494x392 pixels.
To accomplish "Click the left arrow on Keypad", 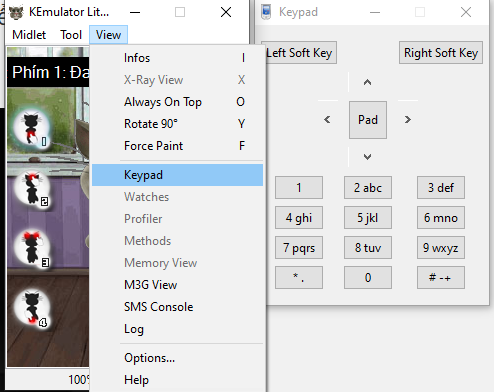I will [x=327, y=120].
